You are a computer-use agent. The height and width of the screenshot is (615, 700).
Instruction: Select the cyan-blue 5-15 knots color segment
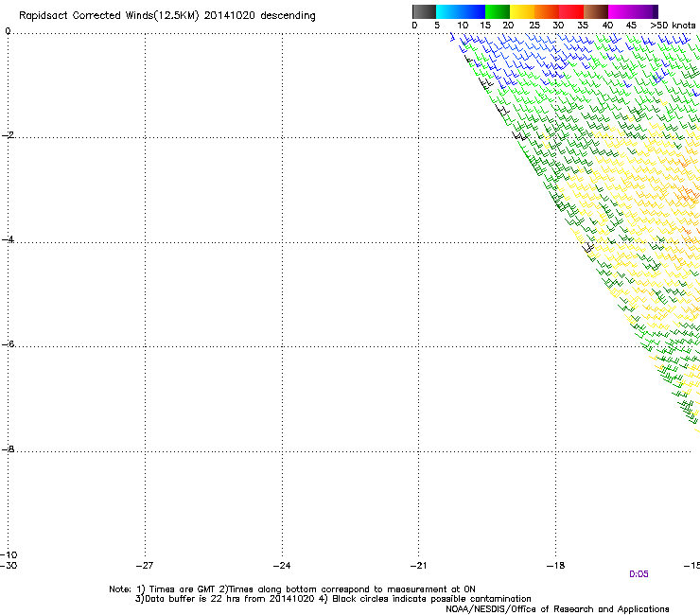461,11
